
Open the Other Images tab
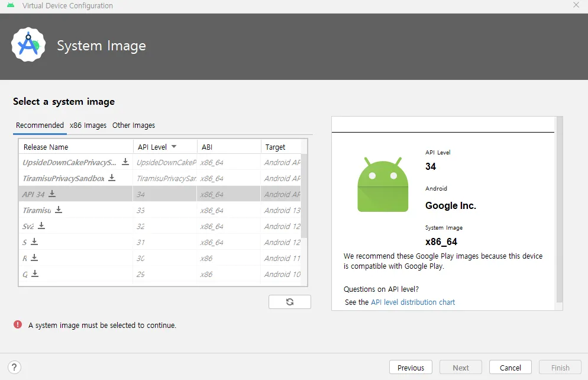click(134, 125)
